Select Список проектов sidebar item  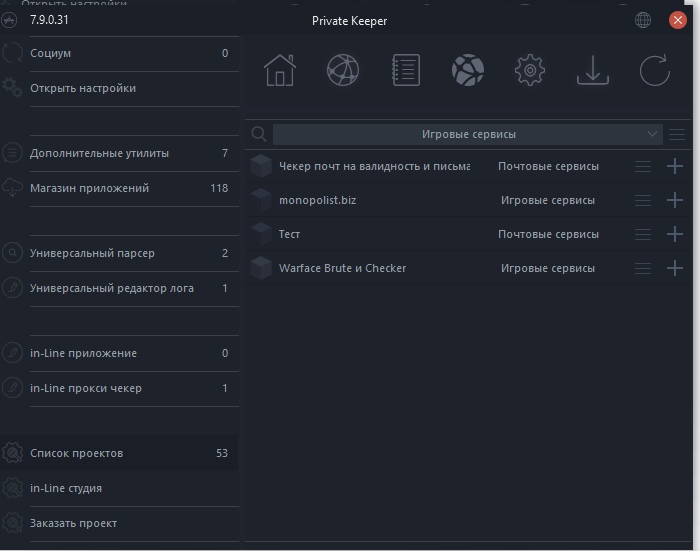pyautogui.click(x=77, y=453)
